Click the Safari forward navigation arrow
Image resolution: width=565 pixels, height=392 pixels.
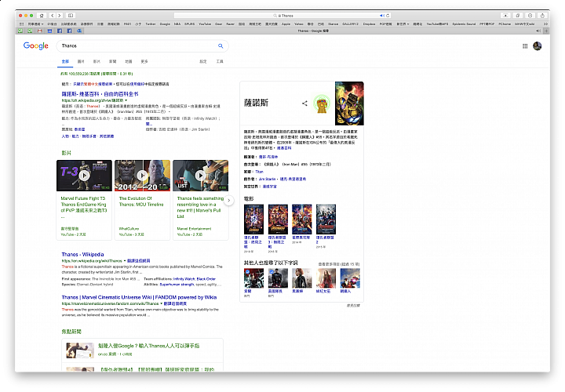pyautogui.click(x=60, y=16)
